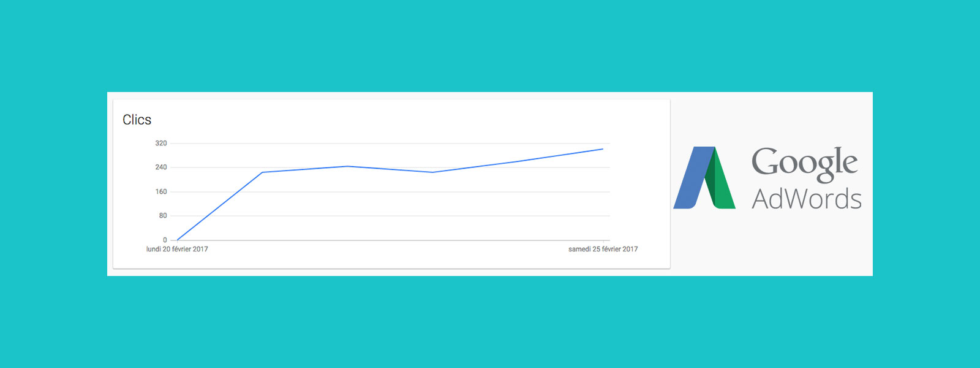Click 'samedi 25 février 2017' date label
This screenshot has height=368, width=980.
(603, 249)
